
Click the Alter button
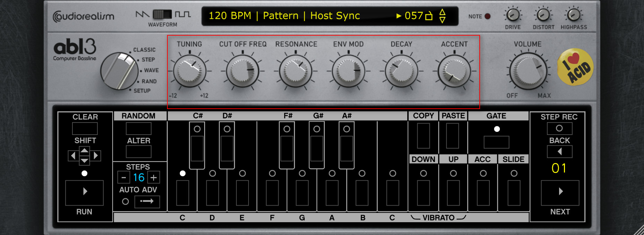coord(139,152)
